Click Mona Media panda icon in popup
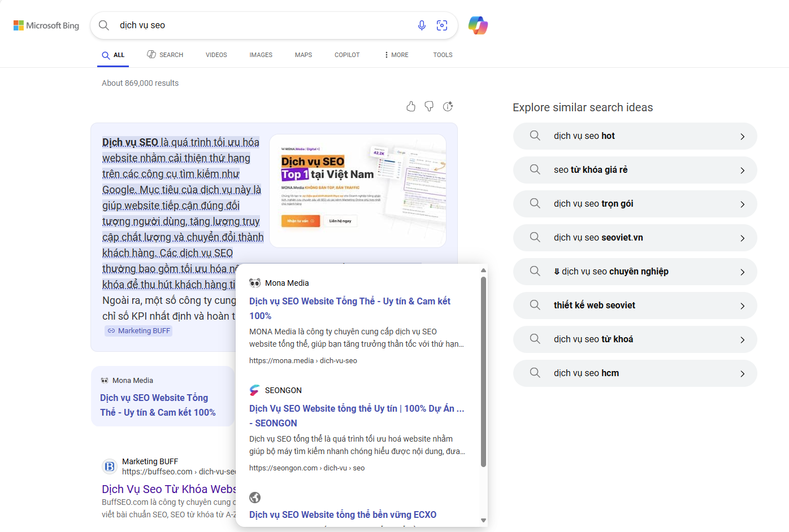 (255, 283)
